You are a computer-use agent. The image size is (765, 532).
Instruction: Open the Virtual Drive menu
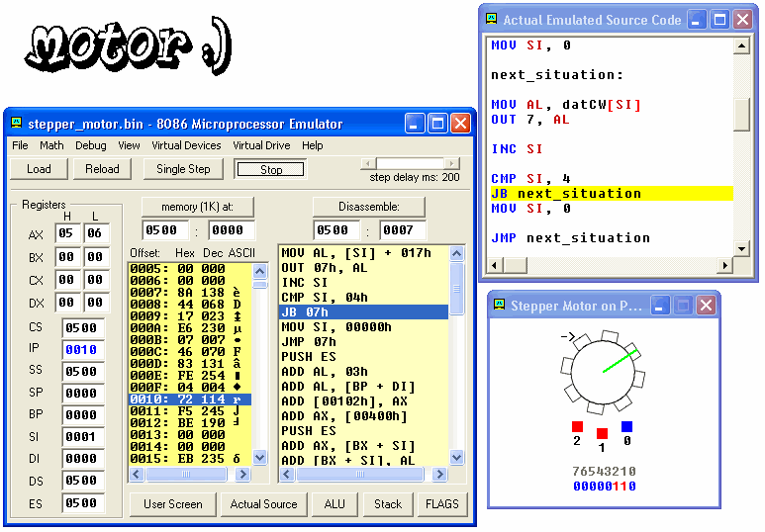pyautogui.click(x=261, y=145)
